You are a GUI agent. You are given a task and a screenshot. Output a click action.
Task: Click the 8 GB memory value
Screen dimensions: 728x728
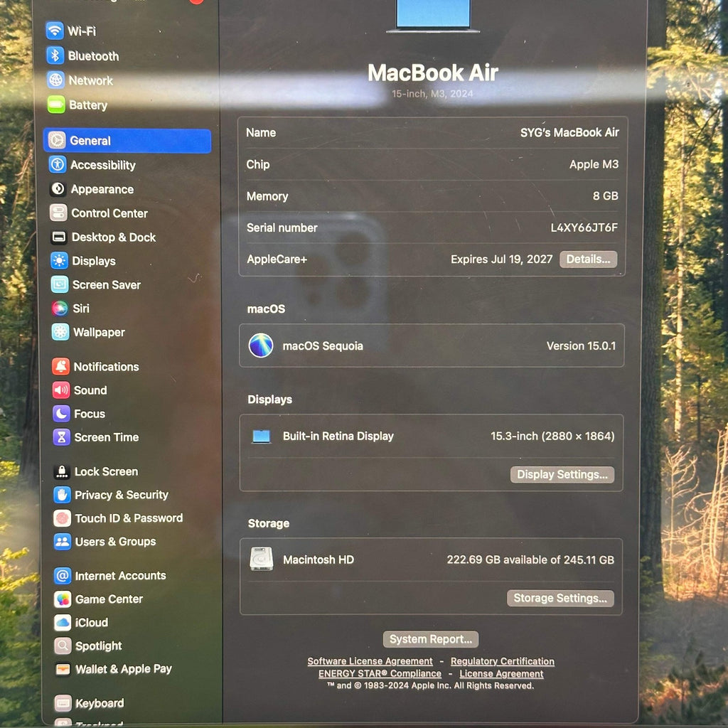606,196
